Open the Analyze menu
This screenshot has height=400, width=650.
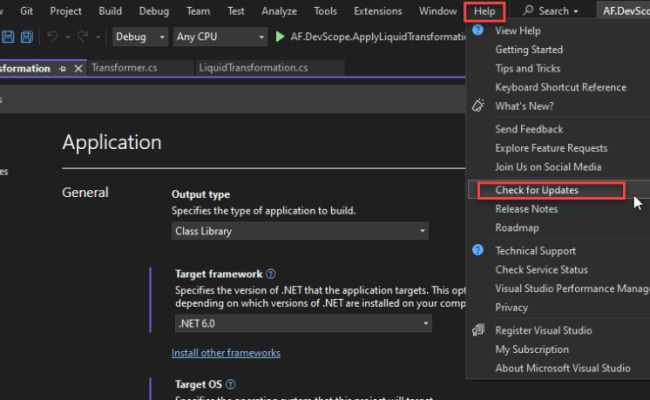click(279, 11)
